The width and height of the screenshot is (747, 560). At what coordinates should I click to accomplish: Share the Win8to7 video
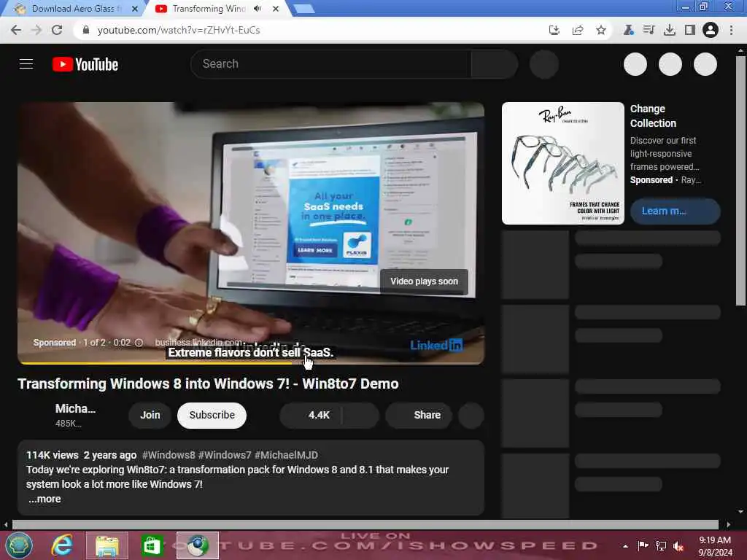[x=419, y=415]
